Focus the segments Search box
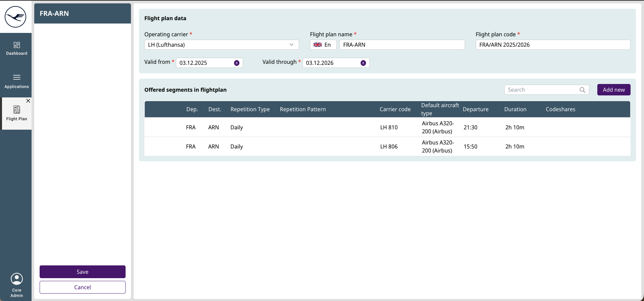Screen dimensions: 644x301 [541, 90]
